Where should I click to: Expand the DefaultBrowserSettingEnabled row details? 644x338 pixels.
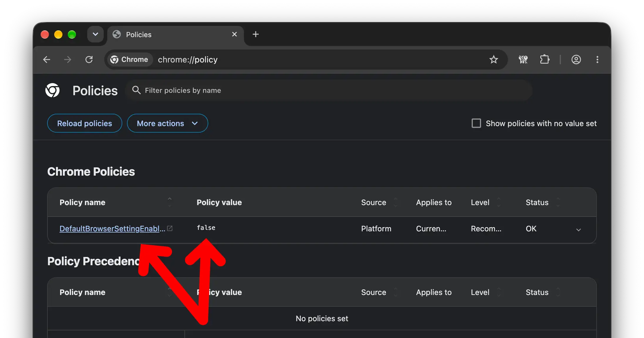click(x=579, y=230)
